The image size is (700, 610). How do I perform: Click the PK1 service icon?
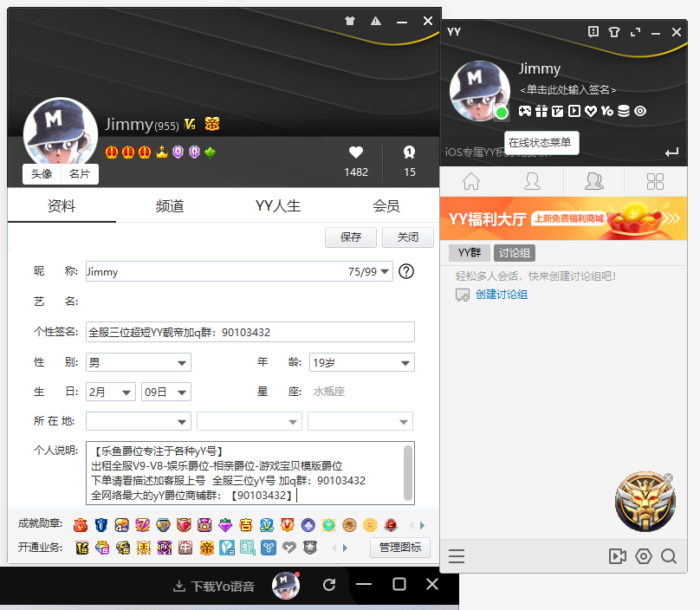pos(165,548)
